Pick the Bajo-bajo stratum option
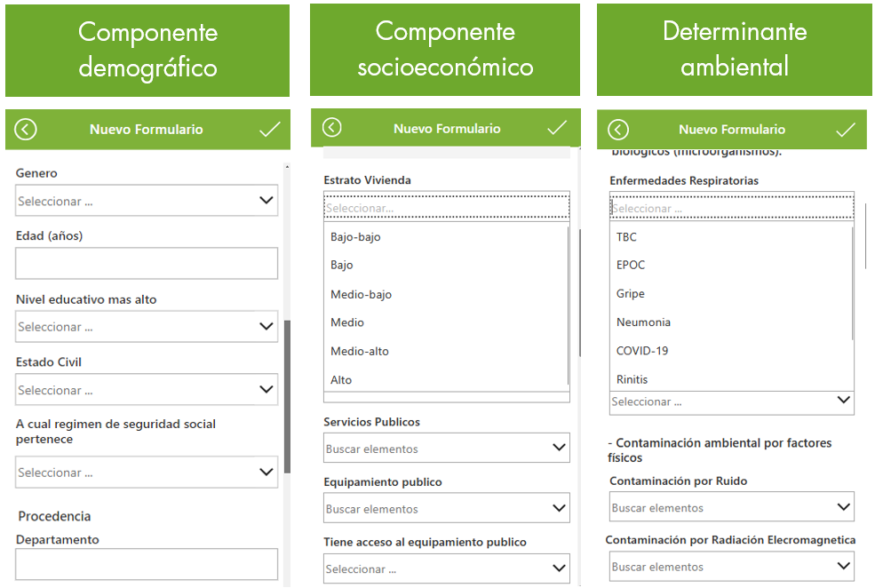Viewport: 875px width, 588px height. [355, 237]
